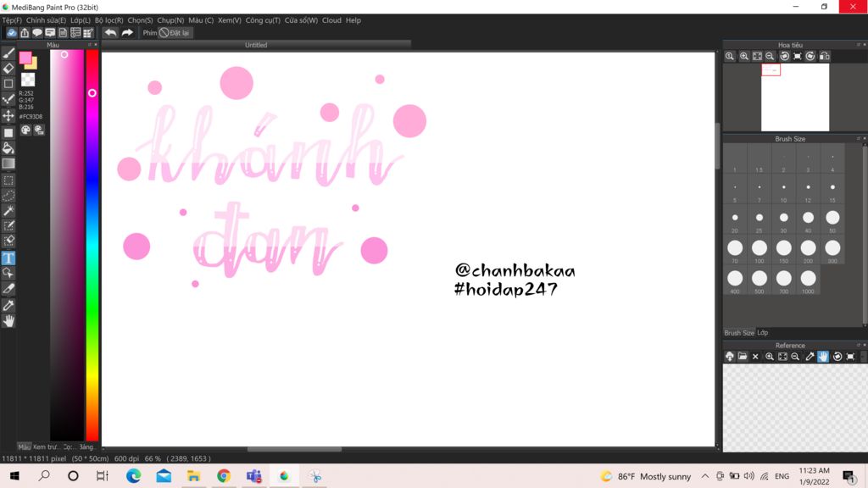
Task: Select the Bucket fill tool
Action: pos(8,147)
